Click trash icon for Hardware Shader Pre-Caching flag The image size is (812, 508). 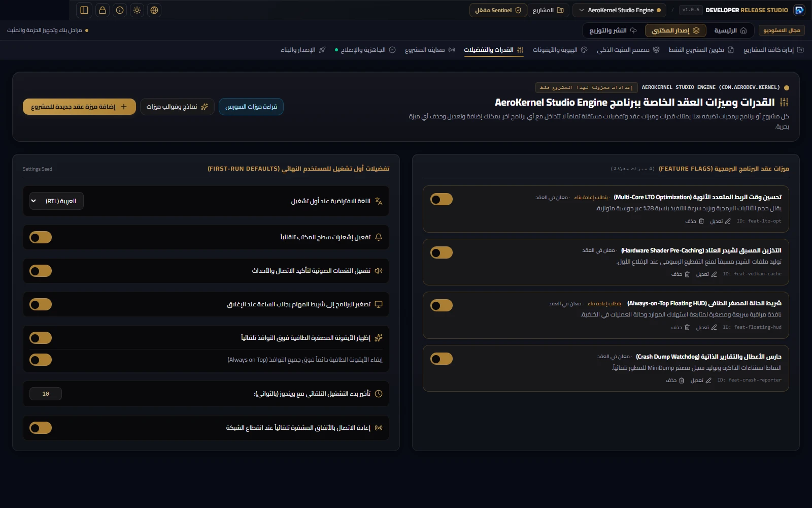pos(687,274)
